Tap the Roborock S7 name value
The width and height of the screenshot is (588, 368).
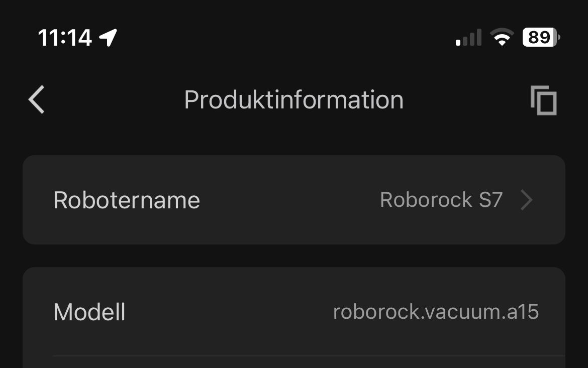point(441,199)
